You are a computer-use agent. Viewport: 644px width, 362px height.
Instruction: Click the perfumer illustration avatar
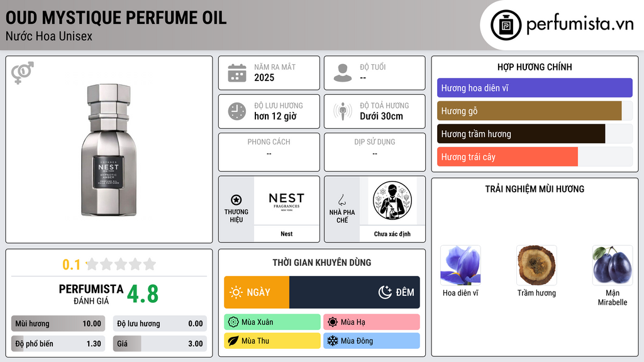click(x=392, y=200)
